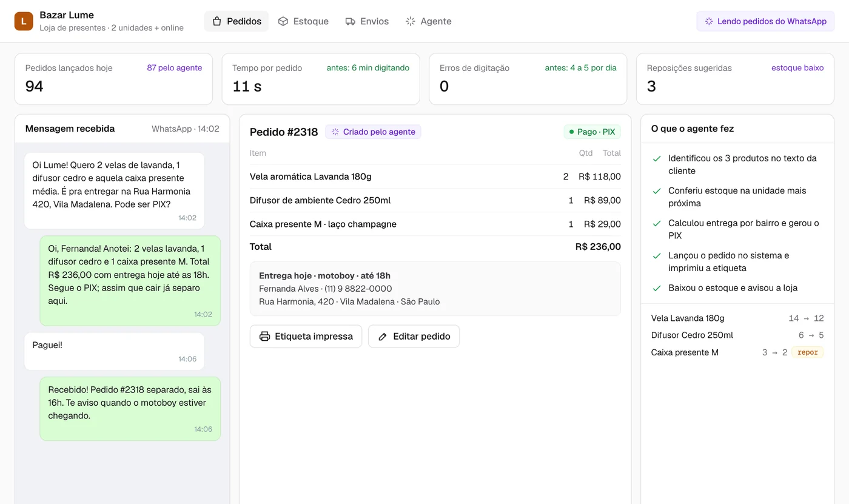The height and width of the screenshot is (504, 849).
Task: Switch to the Estoque tab
Action: (x=303, y=21)
